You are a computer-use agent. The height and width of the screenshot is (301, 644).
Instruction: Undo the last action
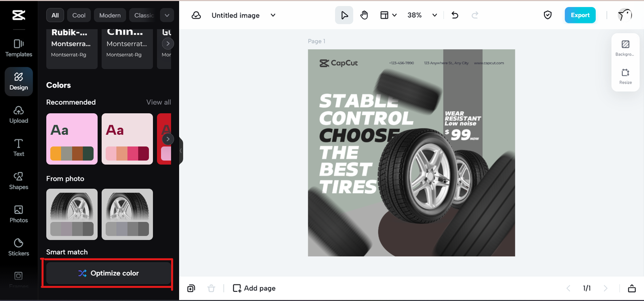tap(455, 15)
